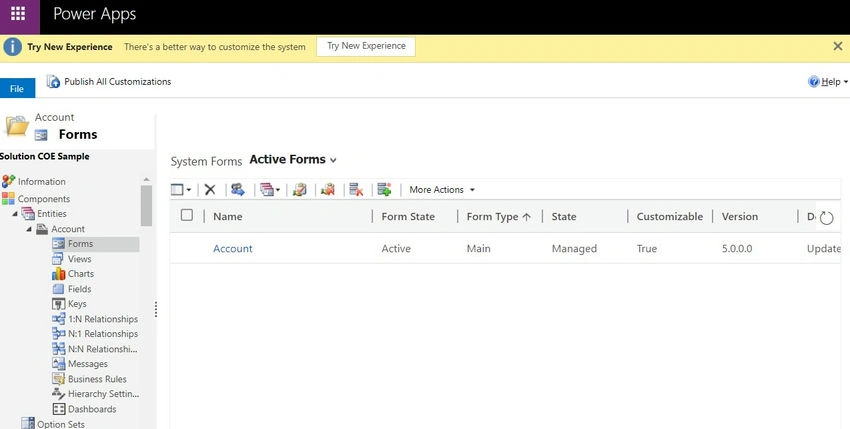Collapse the Entities tree node
This screenshot has height=429, width=850.
[14, 214]
